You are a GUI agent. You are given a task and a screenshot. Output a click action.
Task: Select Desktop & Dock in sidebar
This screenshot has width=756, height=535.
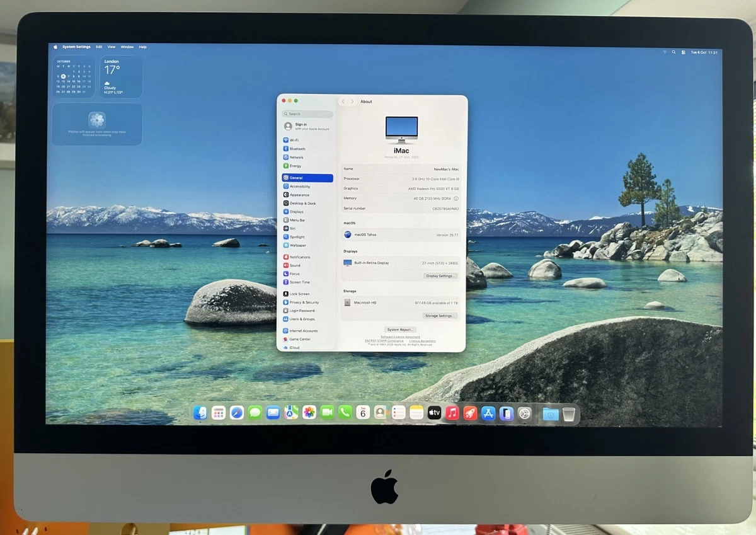click(x=307, y=204)
